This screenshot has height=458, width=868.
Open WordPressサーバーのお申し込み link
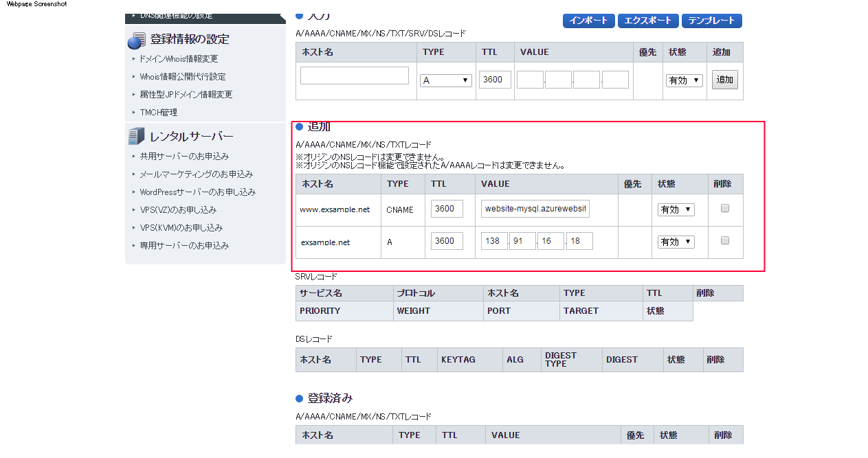[x=197, y=192]
